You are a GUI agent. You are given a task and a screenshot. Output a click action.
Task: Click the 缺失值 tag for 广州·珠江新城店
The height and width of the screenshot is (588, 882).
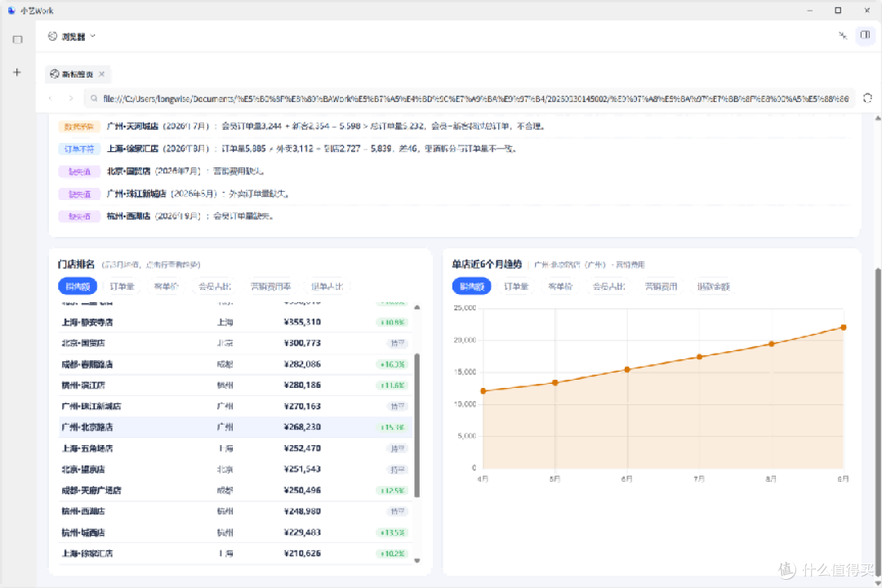tap(78, 194)
